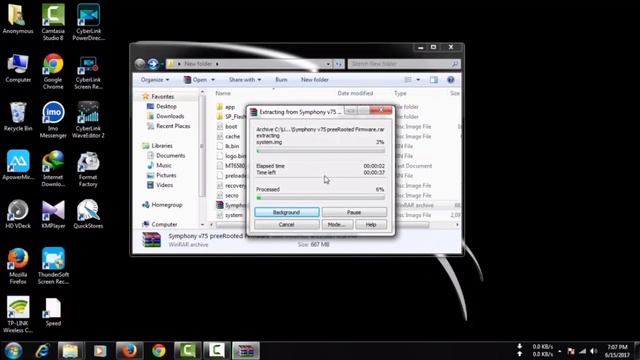The height and width of the screenshot is (360, 640).
Task: Expand the change view options arrow
Action: [418, 80]
